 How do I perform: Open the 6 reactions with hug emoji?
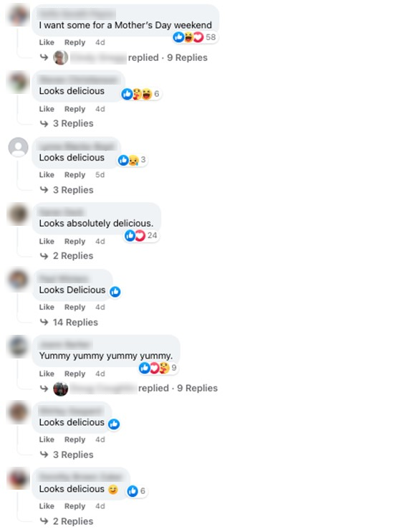click(141, 94)
